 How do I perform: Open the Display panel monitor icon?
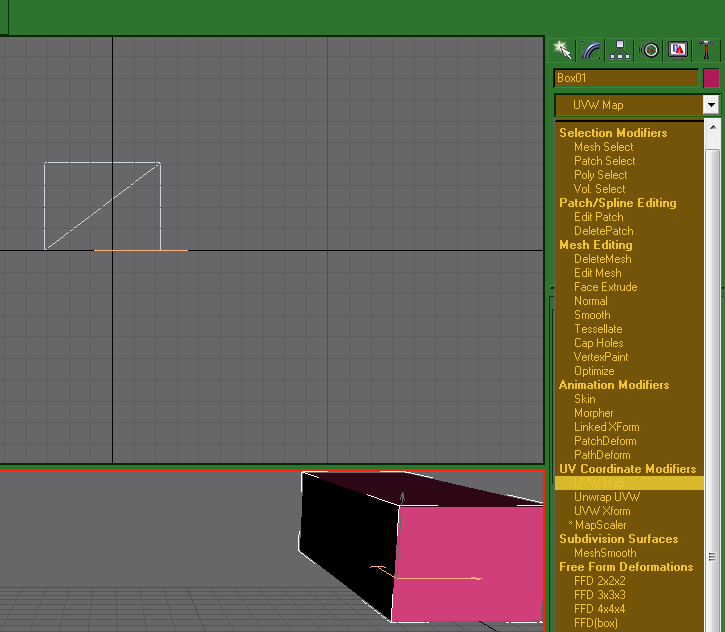click(x=679, y=50)
